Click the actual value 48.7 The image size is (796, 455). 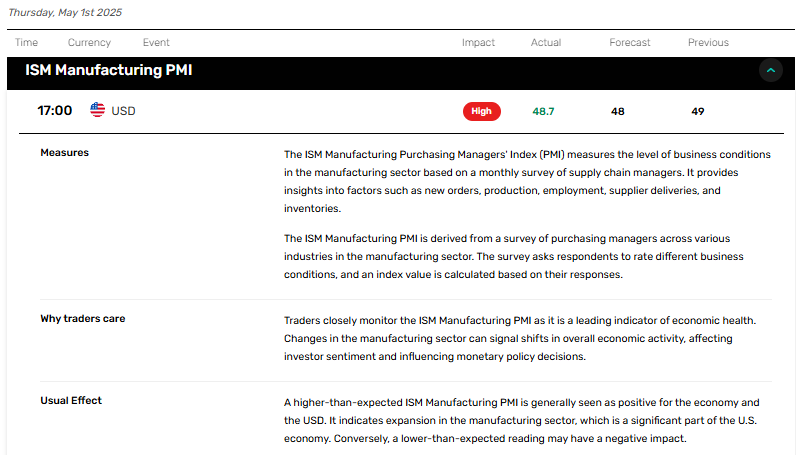click(x=543, y=111)
